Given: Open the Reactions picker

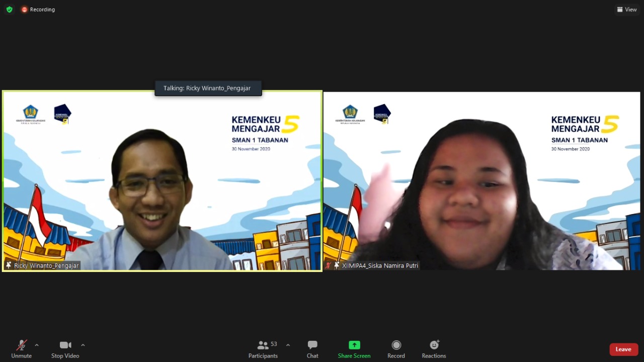Looking at the screenshot, I should 434,348.
